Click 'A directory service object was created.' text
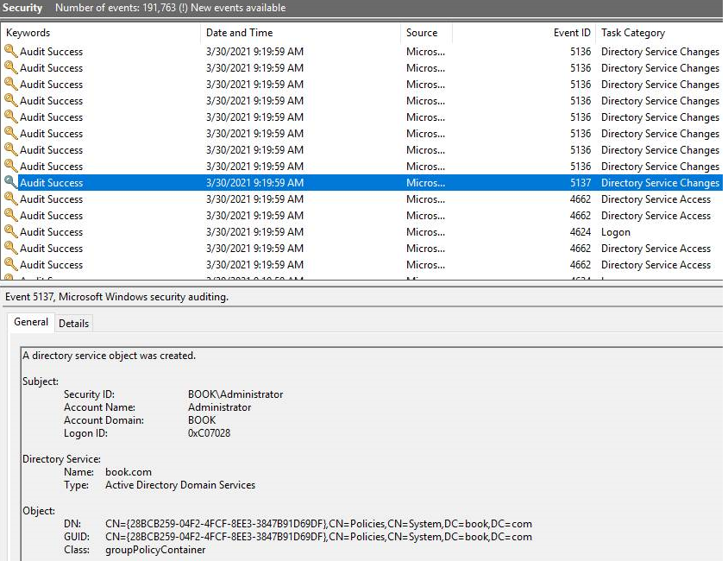Image resolution: width=728 pixels, height=561 pixels. [x=109, y=356]
